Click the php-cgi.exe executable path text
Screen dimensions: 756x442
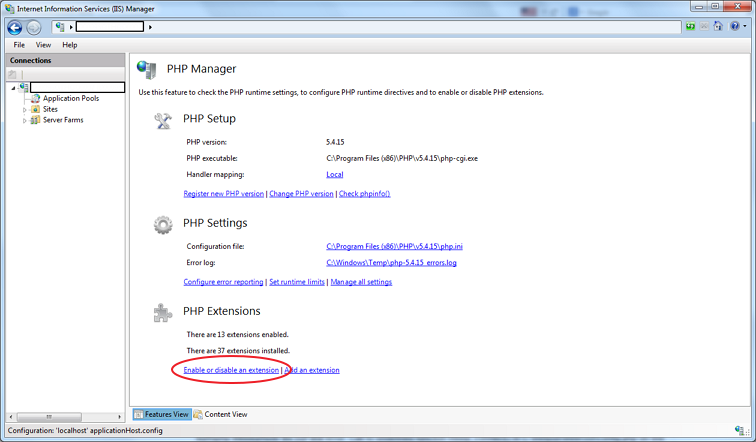click(x=402, y=159)
